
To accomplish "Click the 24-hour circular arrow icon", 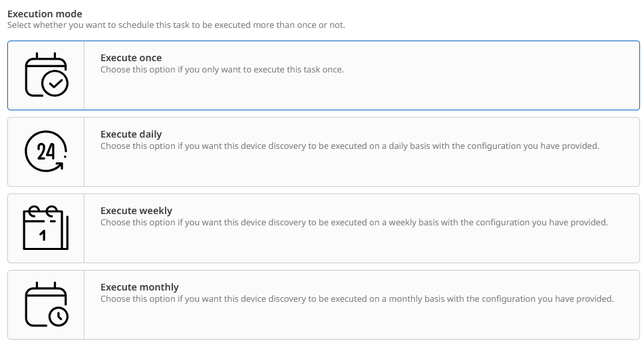I will click(x=46, y=152).
